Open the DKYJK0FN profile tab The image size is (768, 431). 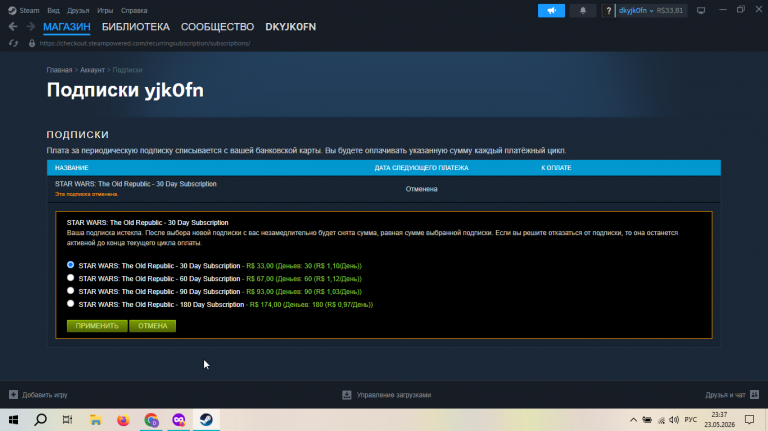click(x=290, y=27)
